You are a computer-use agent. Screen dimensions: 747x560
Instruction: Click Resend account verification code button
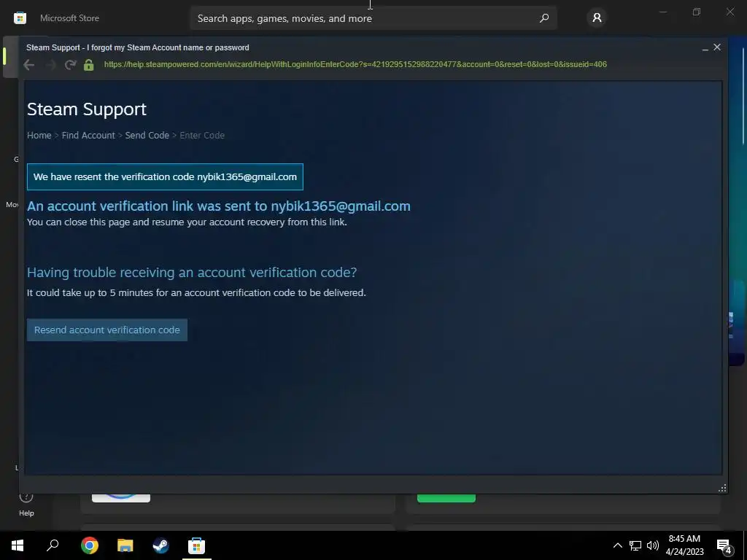tap(107, 330)
